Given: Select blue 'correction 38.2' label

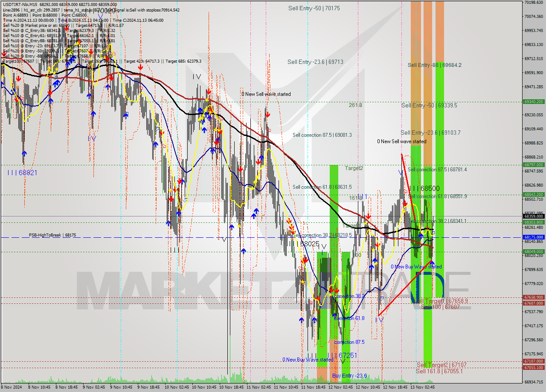Looking at the screenshot, I should point(349,296).
